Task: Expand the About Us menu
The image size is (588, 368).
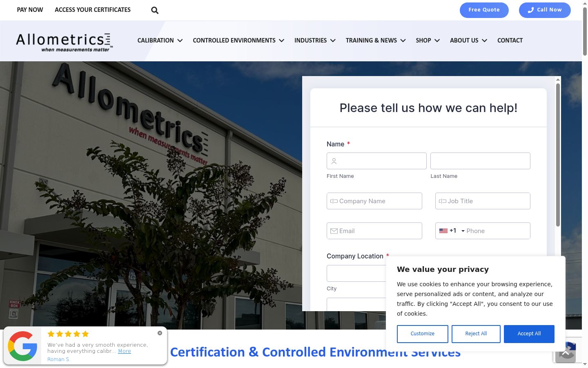Action: coord(468,40)
